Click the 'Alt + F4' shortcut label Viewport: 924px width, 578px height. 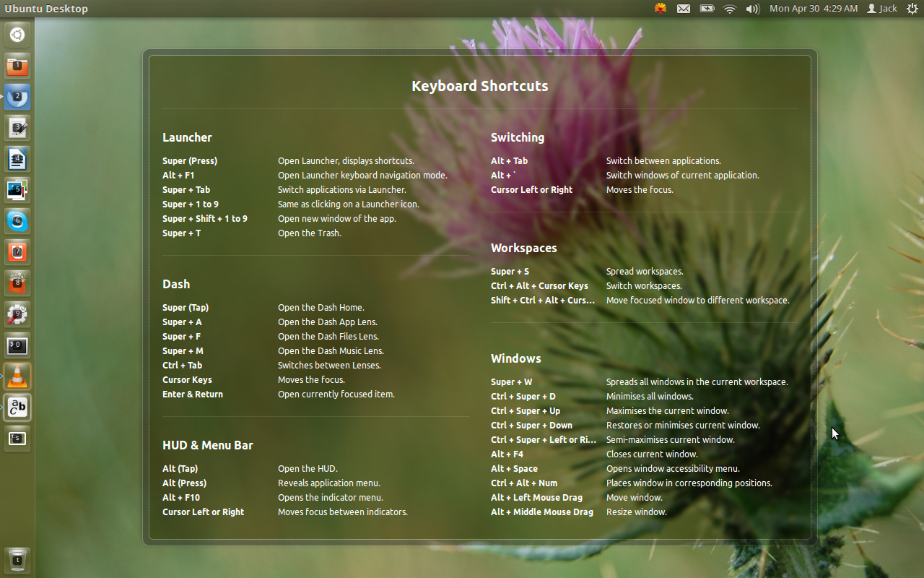click(507, 454)
